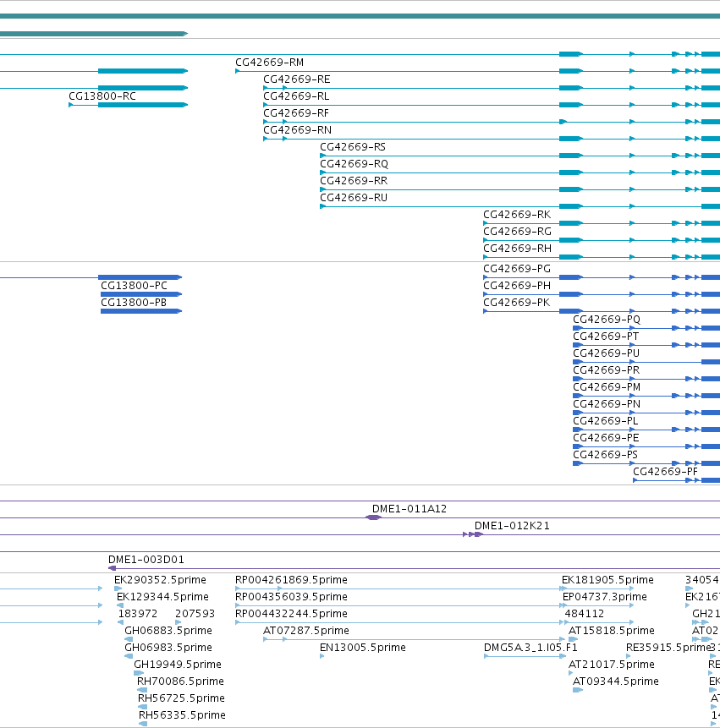Select EST AT09344.5prime
The image size is (720, 728).
[x=615, y=681]
